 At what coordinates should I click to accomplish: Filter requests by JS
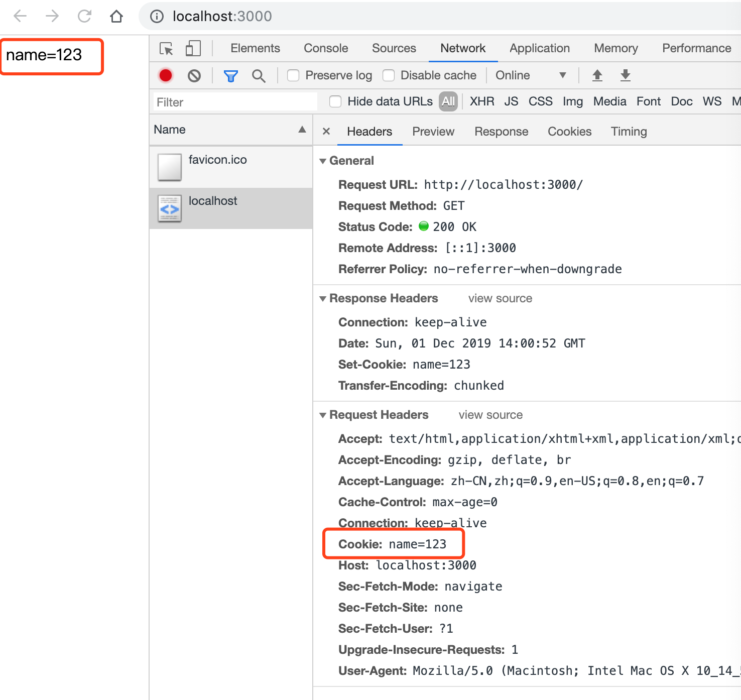tap(511, 101)
